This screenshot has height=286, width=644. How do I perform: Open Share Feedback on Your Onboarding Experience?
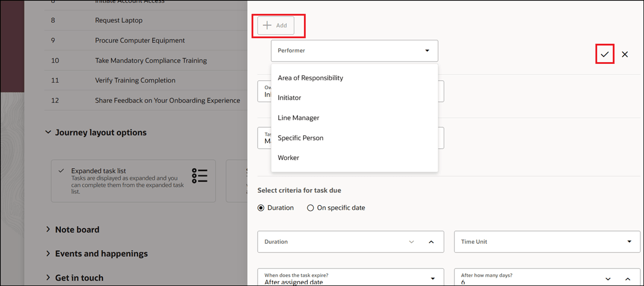[x=146, y=100]
